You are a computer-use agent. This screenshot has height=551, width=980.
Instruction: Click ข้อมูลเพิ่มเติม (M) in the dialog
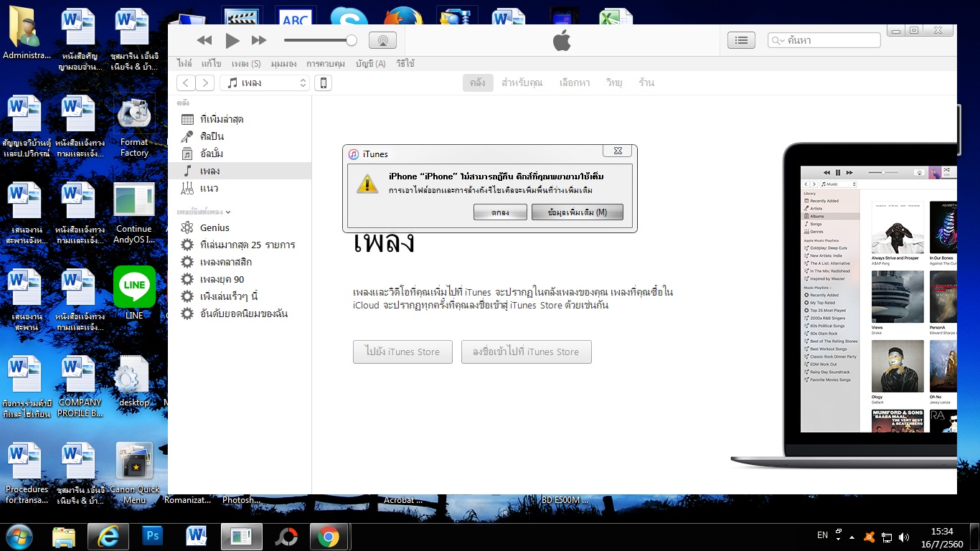[578, 212]
